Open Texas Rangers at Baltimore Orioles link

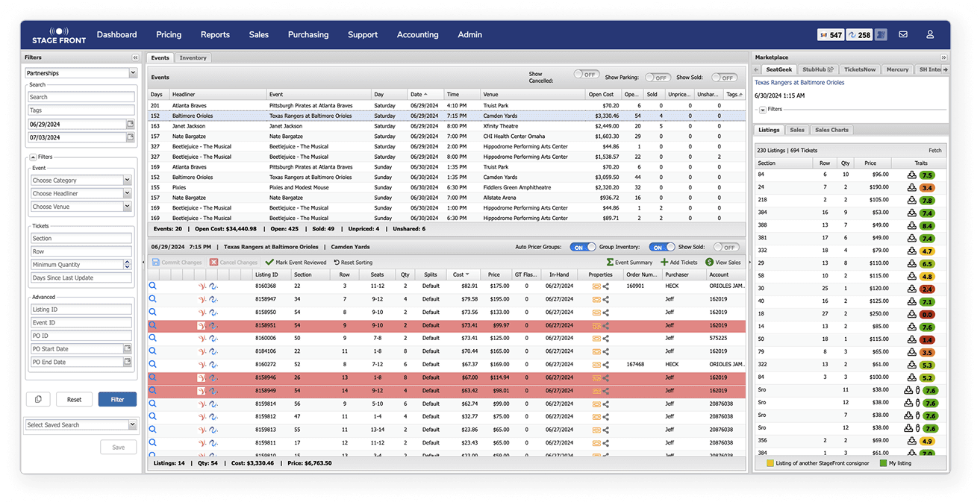(x=799, y=83)
